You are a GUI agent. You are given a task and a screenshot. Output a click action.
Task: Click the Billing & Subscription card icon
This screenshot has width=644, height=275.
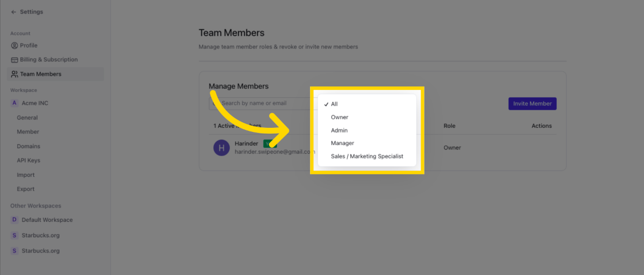pos(14,60)
